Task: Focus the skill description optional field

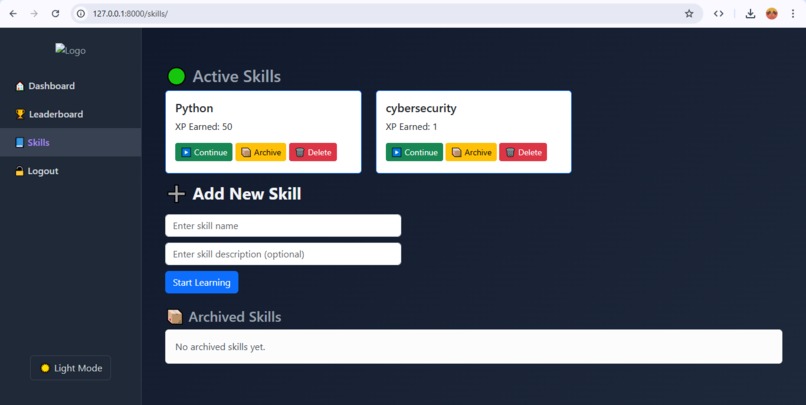Action: [283, 254]
